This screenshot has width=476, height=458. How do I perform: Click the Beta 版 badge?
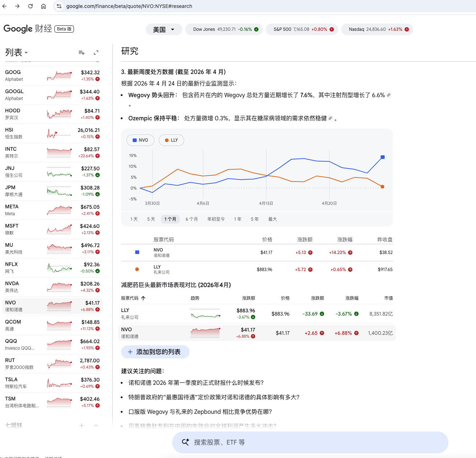point(64,29)
